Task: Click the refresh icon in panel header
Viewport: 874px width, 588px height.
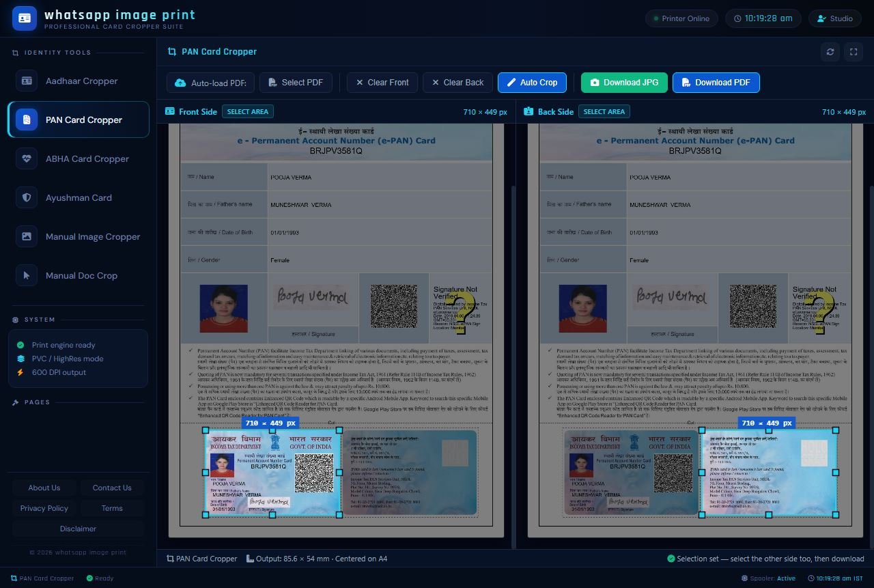Action: (830, 52)
